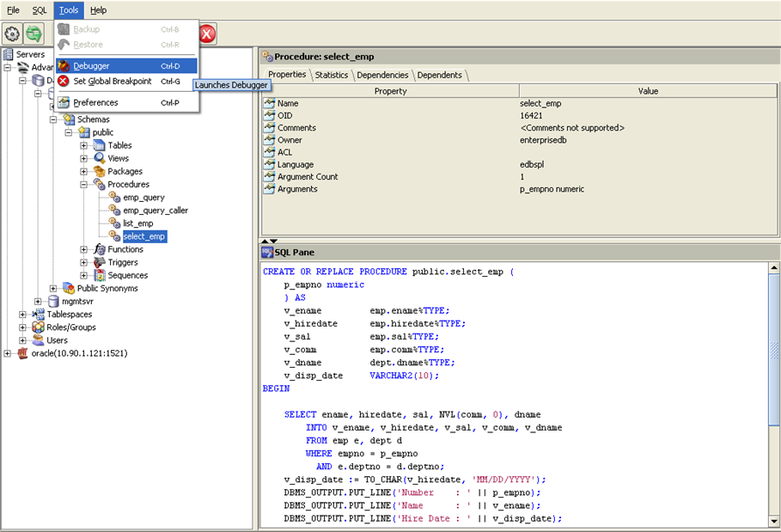Screen dimensions: 781x532
Task: Click the Value column header
Action: (648, 91)
